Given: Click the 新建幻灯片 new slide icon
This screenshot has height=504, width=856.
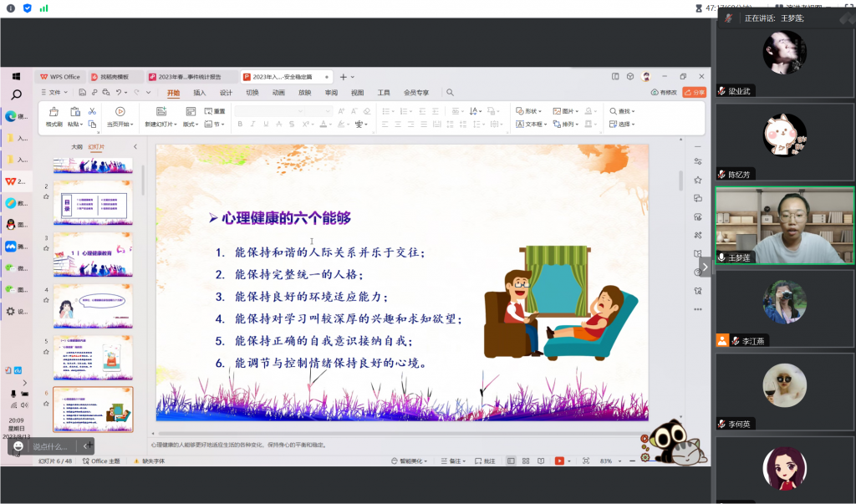Looking at the screenshot, I should click(x=159, y=111).
